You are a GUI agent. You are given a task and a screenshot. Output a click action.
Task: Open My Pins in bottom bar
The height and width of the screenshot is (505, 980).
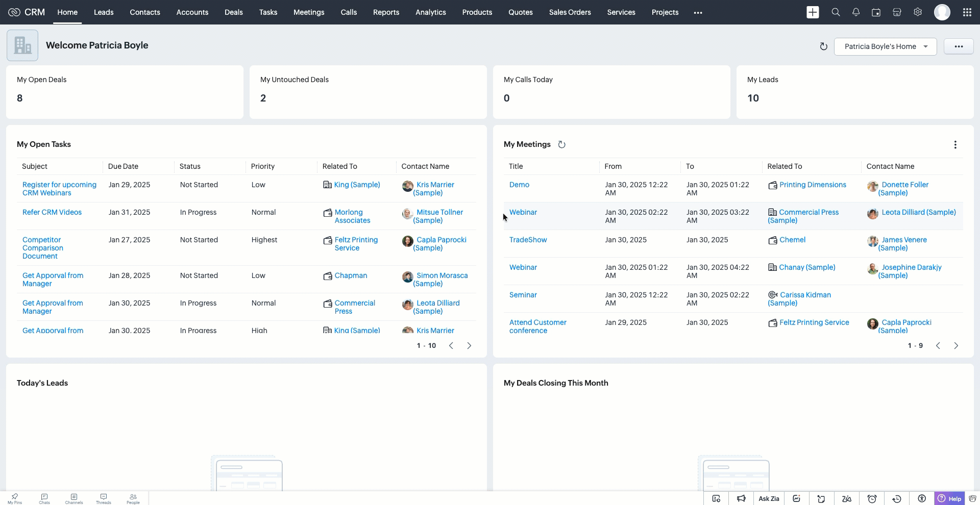tap(15, 498)
